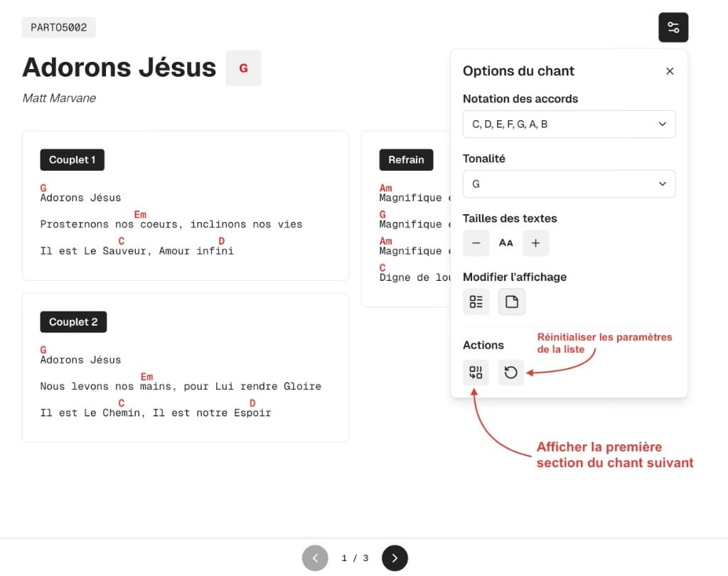Select the single page display icon
The height and width of the screenshot is (576, 728).
[x=510, y=302]
